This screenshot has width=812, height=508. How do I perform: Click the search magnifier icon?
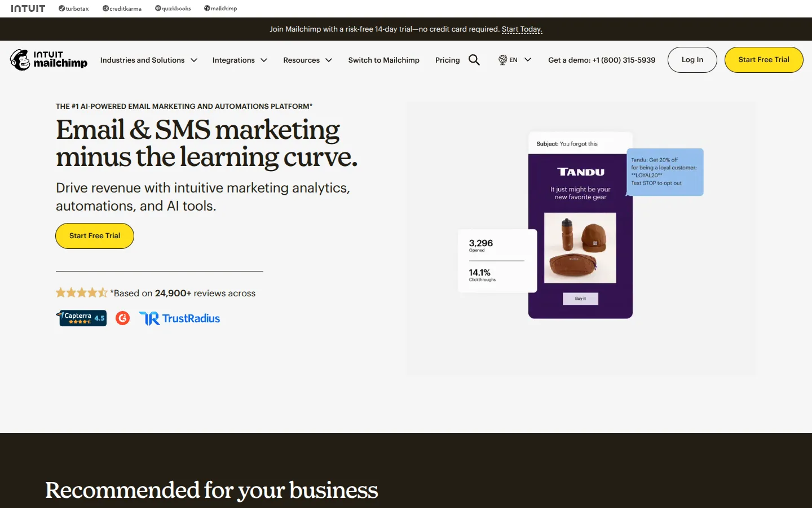[474, 60]
